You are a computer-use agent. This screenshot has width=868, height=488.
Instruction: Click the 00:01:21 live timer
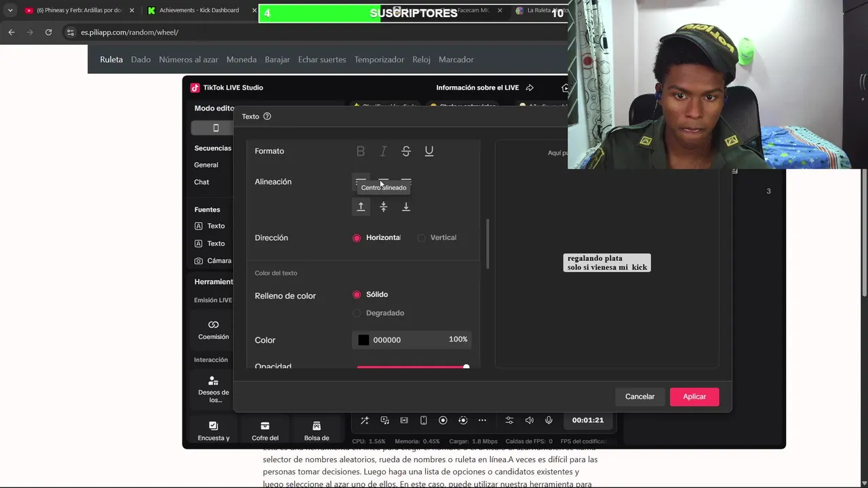(588, 420)
